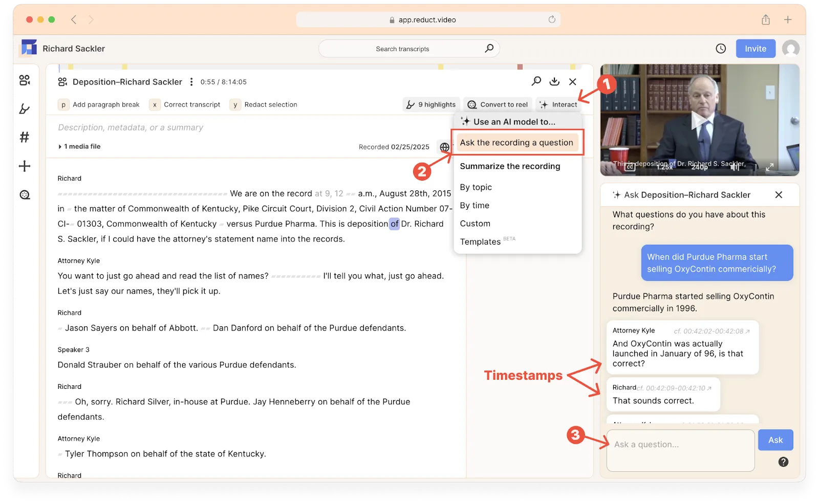Screen dimensions: 819x504
Task: Open the help question mark icon
Action: pos(783,462)
